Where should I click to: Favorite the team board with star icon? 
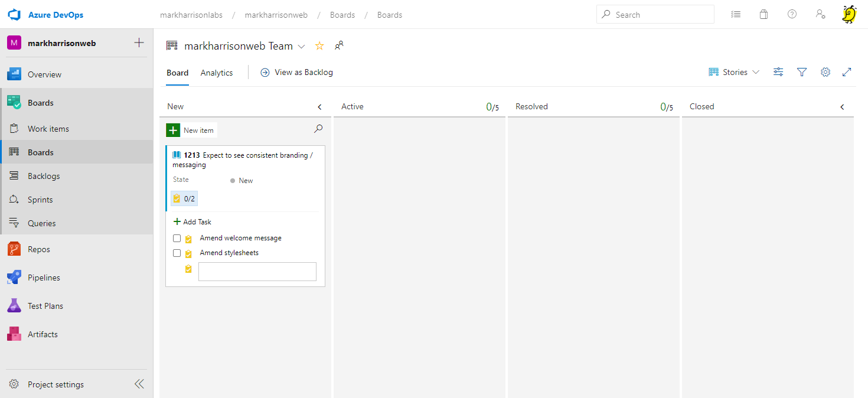click(319, 46)
